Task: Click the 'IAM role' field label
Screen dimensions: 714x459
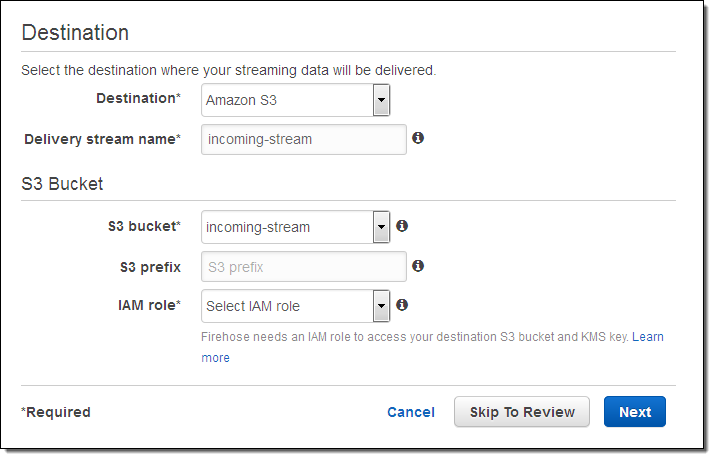Action: pyautogui.click(x=148, y=305)
